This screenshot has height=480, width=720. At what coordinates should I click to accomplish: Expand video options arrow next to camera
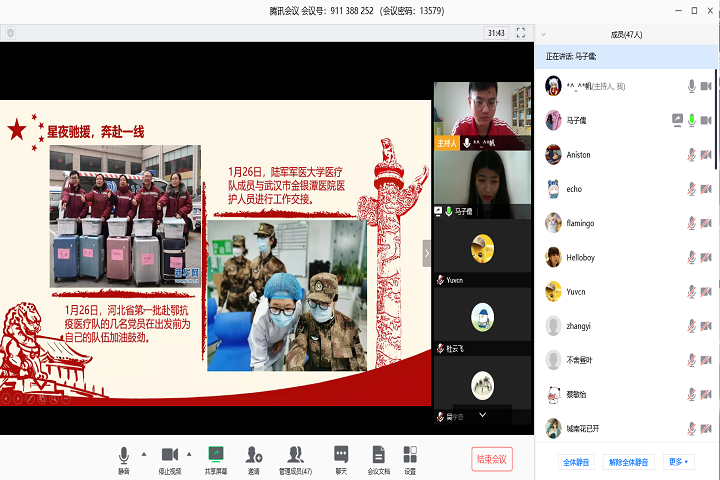191,453
